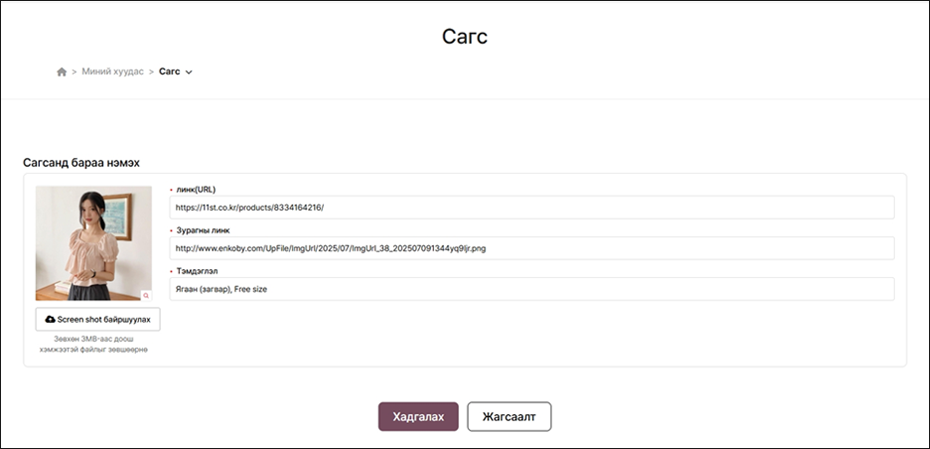Edit the Тэмдэглэл note field
This screenshot has width=930, height=449.
coord(532,289)
